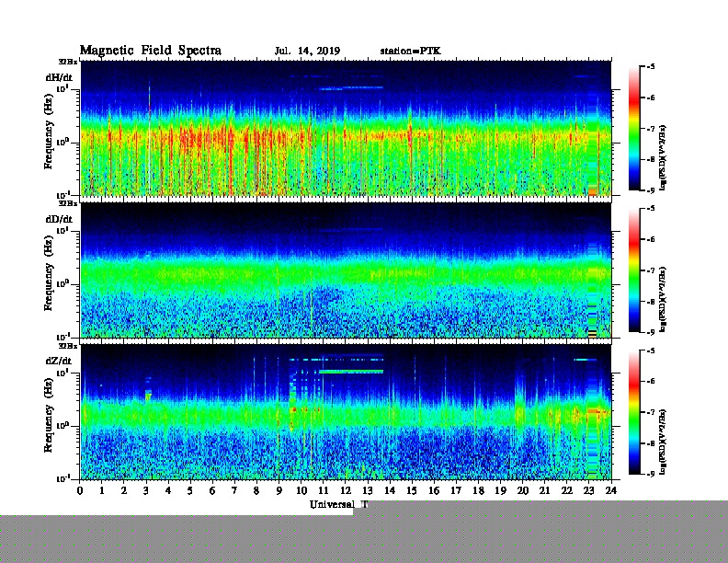Screen dimensions: 728x563
Task: Click the 'Magnetic Field Spectra' title
Action: (151, 51)
